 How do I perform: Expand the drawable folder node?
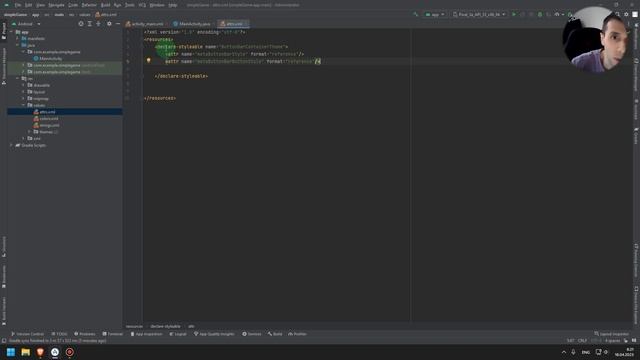coord(23,85)
